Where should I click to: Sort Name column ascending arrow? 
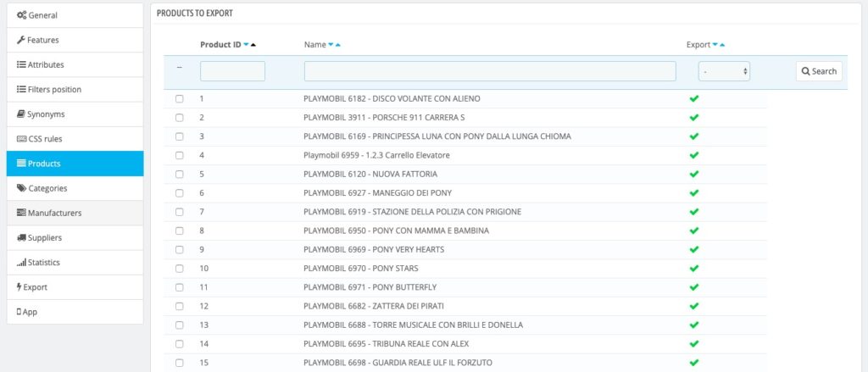(x=337, y=45)
